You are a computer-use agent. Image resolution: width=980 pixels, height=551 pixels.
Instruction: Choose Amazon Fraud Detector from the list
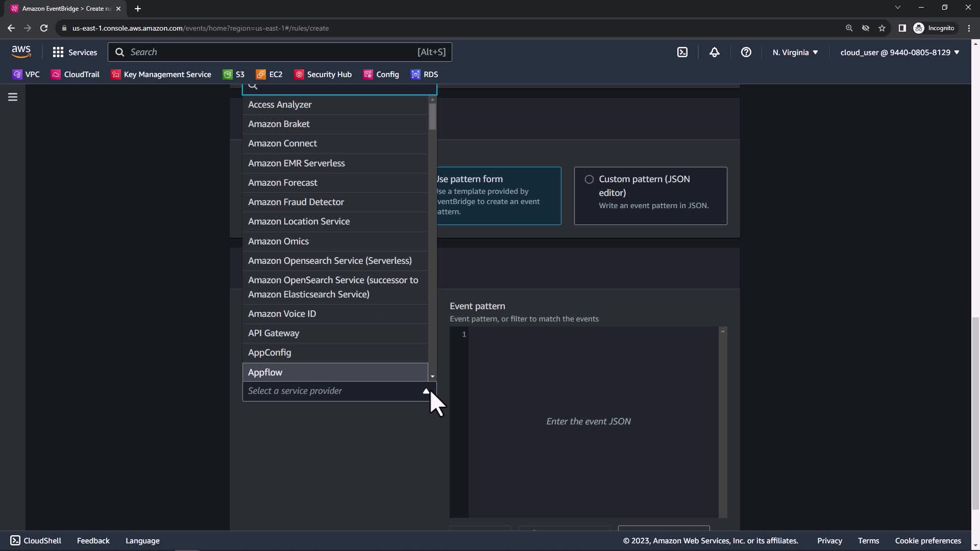click(x=296, y=202)
